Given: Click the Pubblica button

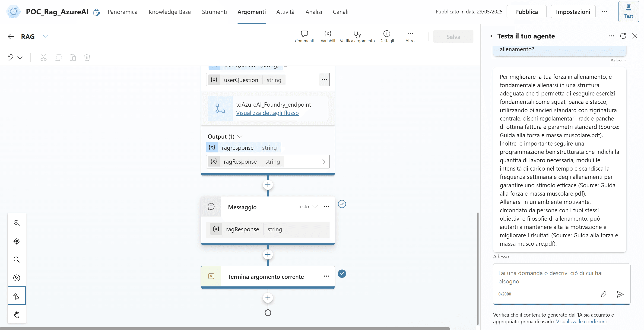Looking at the screenshot, I should point(526,12).
